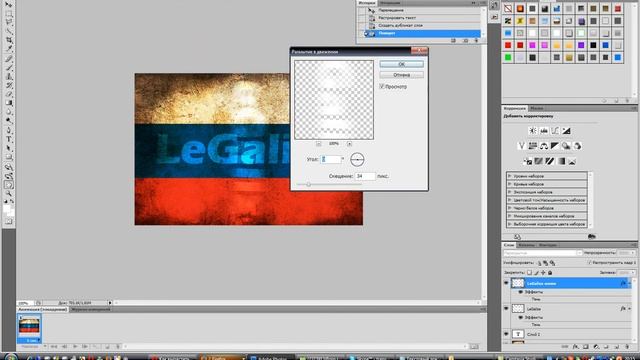The height and width of the screenshot is (360, 640).
Task: Add a Levels adjustment layer
Action: click(544, 131)
